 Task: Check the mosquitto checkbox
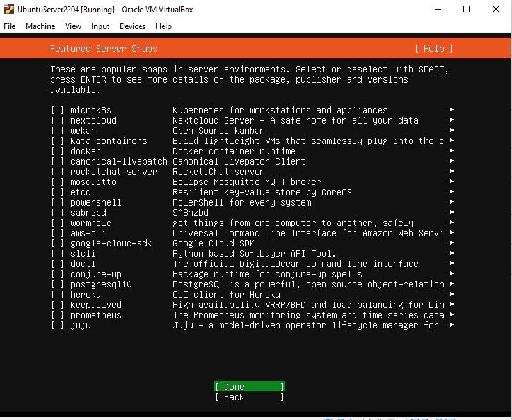[58, 182]
